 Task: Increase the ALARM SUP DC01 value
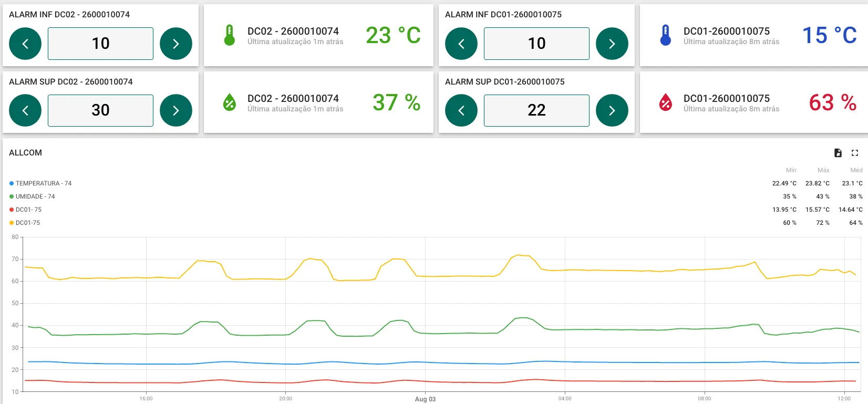click(x=612, y=110)
